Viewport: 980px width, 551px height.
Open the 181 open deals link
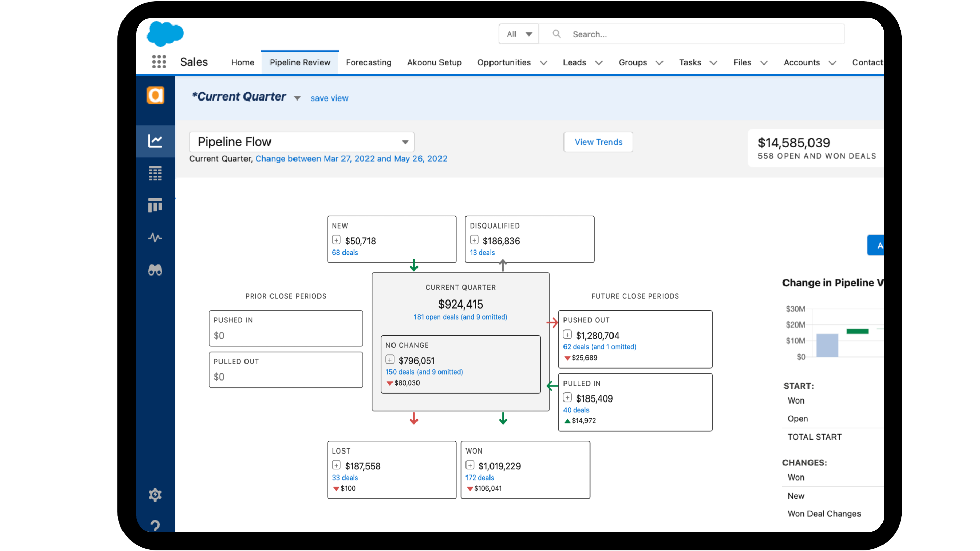pos(460,317)
